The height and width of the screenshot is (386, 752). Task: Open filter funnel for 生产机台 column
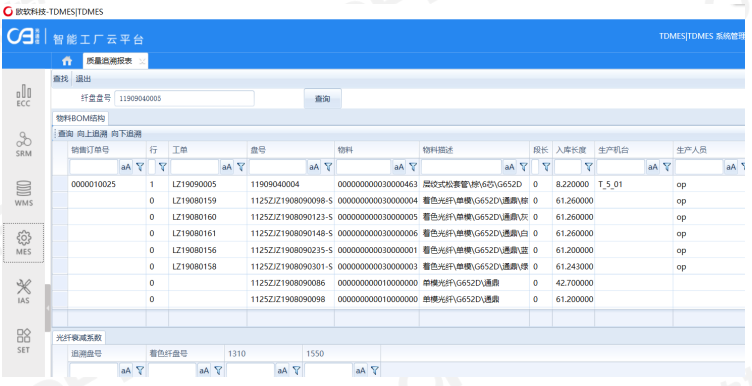point(667,167)
